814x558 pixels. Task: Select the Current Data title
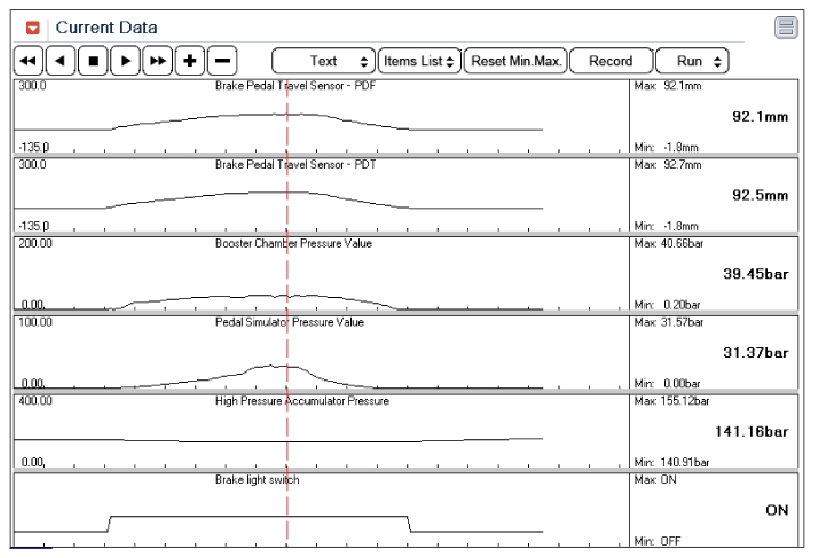click(x=106, y=28)
